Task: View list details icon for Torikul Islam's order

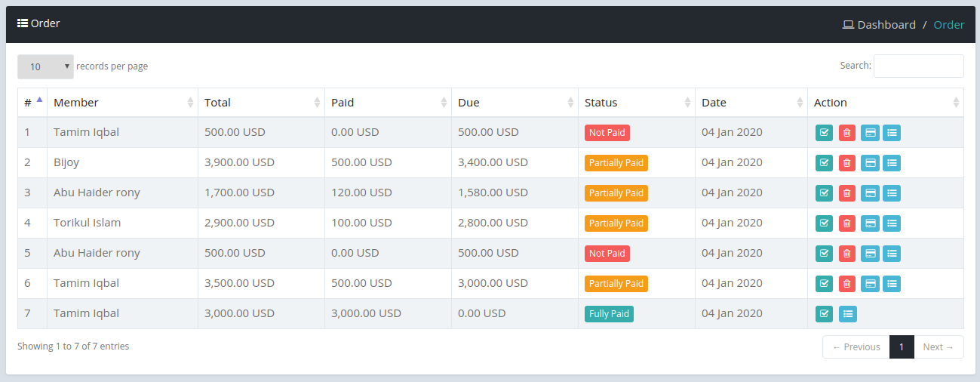Action: (892, 223)
